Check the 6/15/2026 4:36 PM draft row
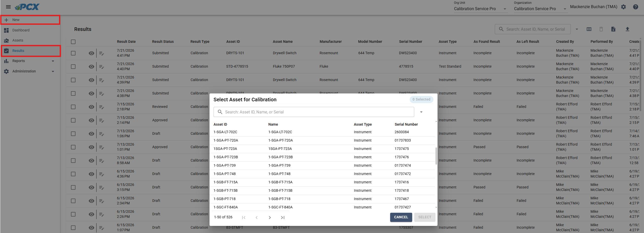644x233 pixels. pos(73,174)
